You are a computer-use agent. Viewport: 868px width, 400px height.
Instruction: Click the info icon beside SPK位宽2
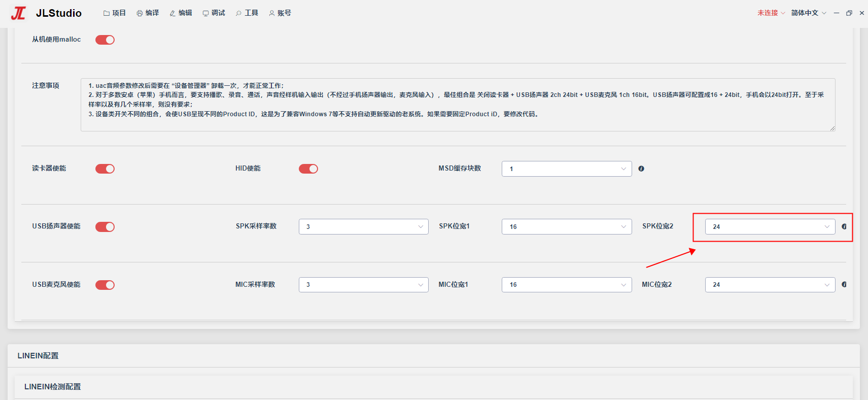[844, 226]
